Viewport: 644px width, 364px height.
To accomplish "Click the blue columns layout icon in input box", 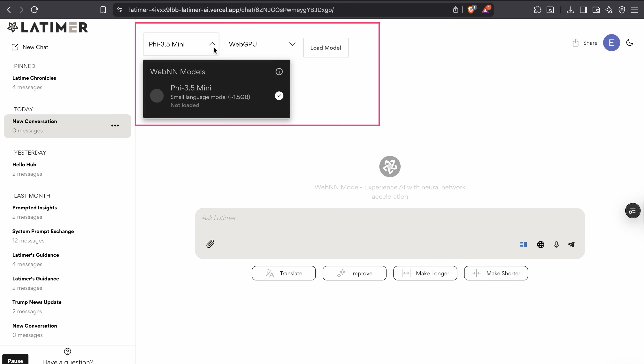I will click(523, 244).
